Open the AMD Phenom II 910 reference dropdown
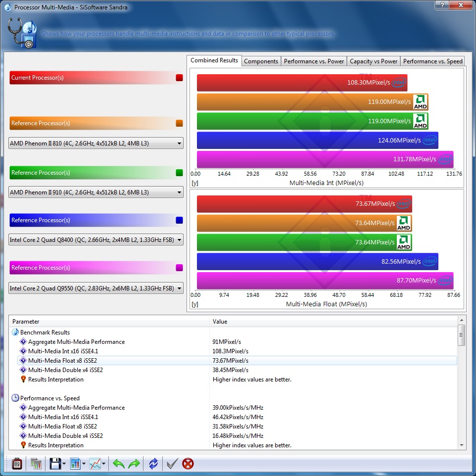The image size is (476, 476). pyautogui.click(x=96, y=192)
